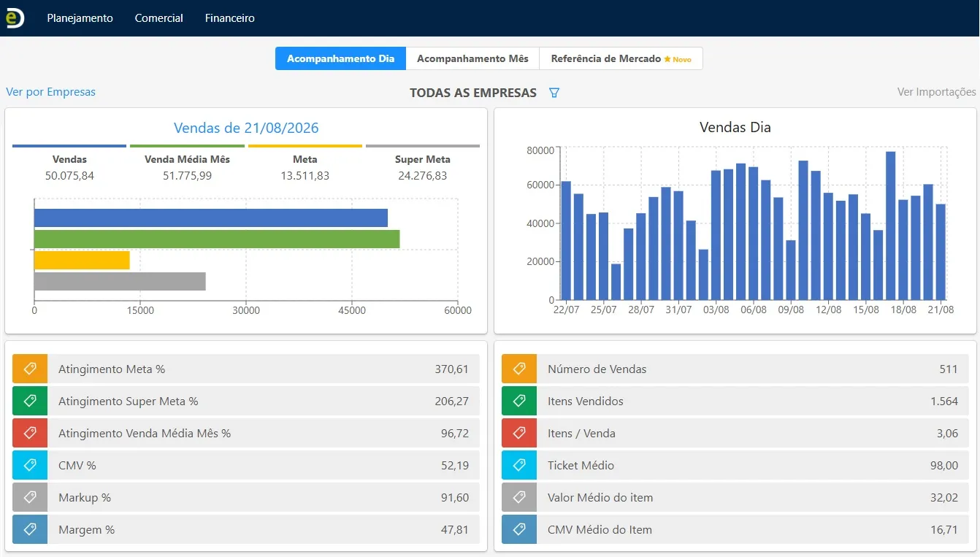Click the blue tag icon for Margem %
This screenshot has height=557, width=980.
30,529
